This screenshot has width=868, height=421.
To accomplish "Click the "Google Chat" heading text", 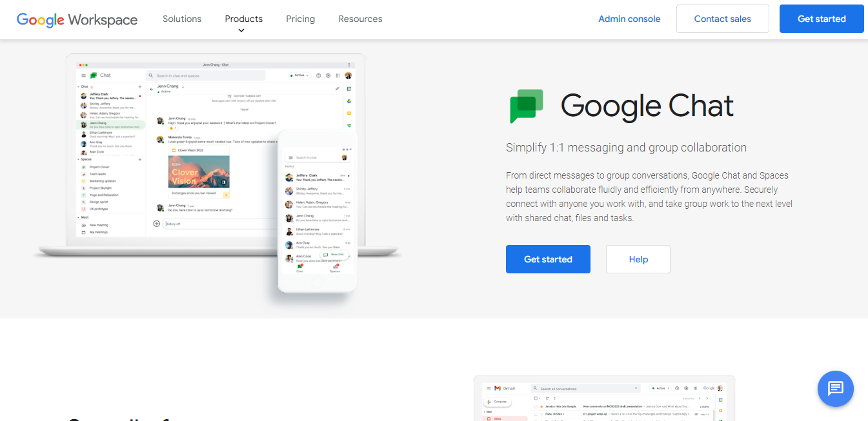I will (647, 106).
